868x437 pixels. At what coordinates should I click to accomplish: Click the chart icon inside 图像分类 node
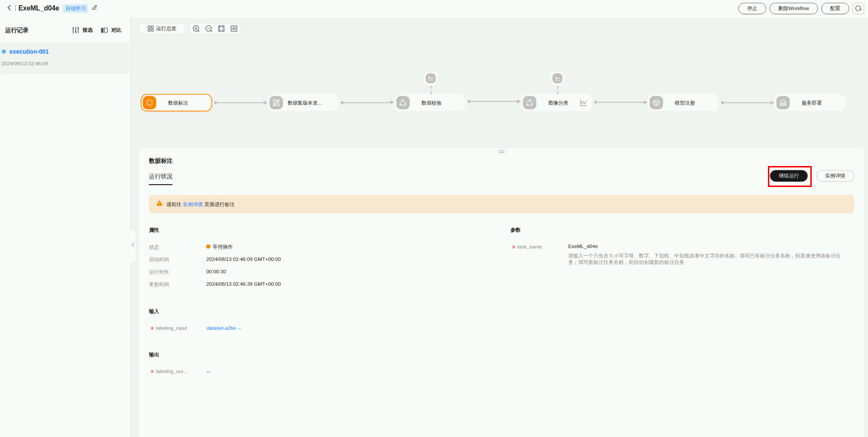(583, 103)
